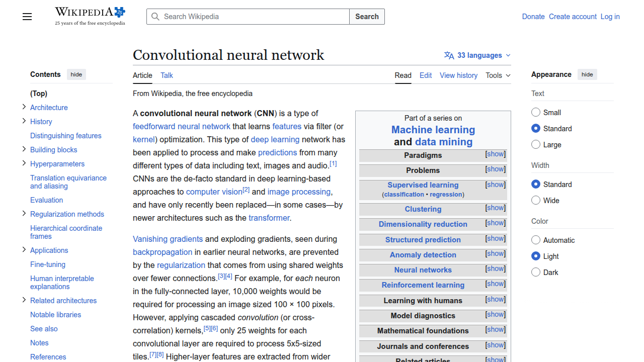
Task: Select Automatic color mode
Action: click(536, 240)
